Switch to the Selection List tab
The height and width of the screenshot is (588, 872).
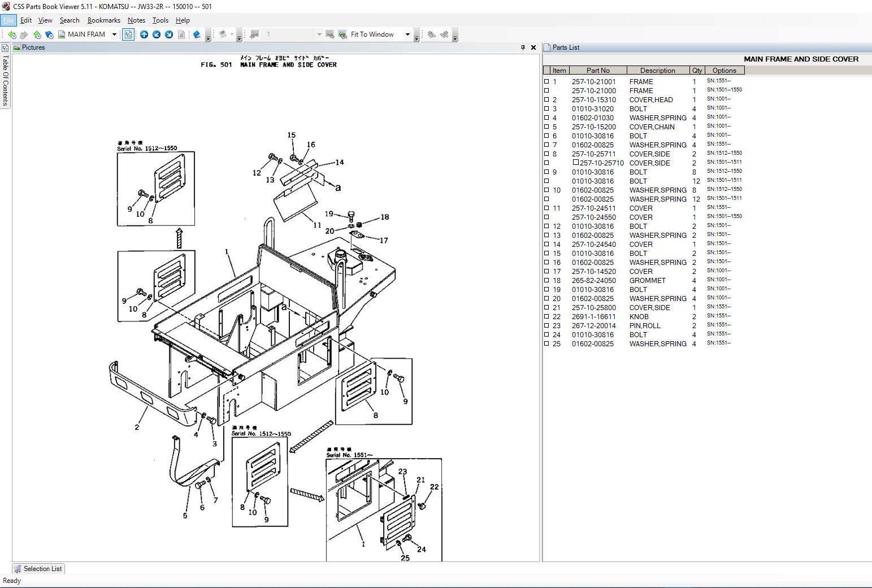click(x=38, y=569)
